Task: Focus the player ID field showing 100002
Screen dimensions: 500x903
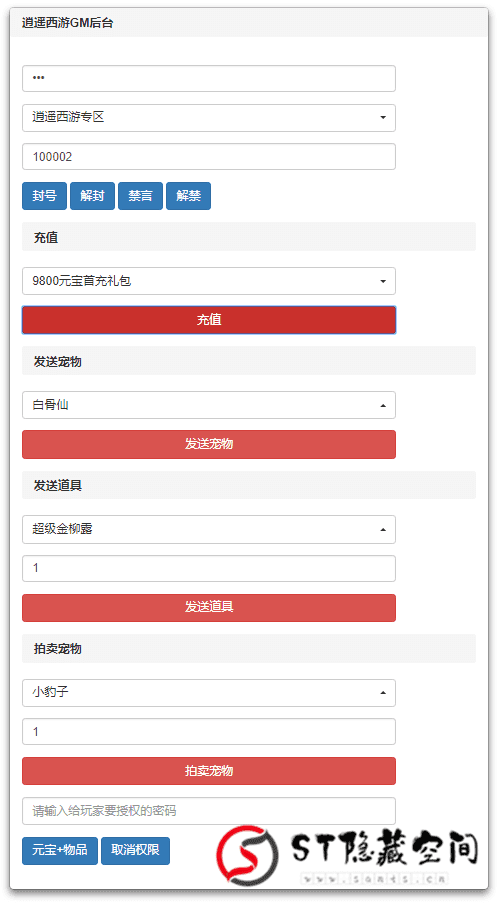Action: coord(209,157)
